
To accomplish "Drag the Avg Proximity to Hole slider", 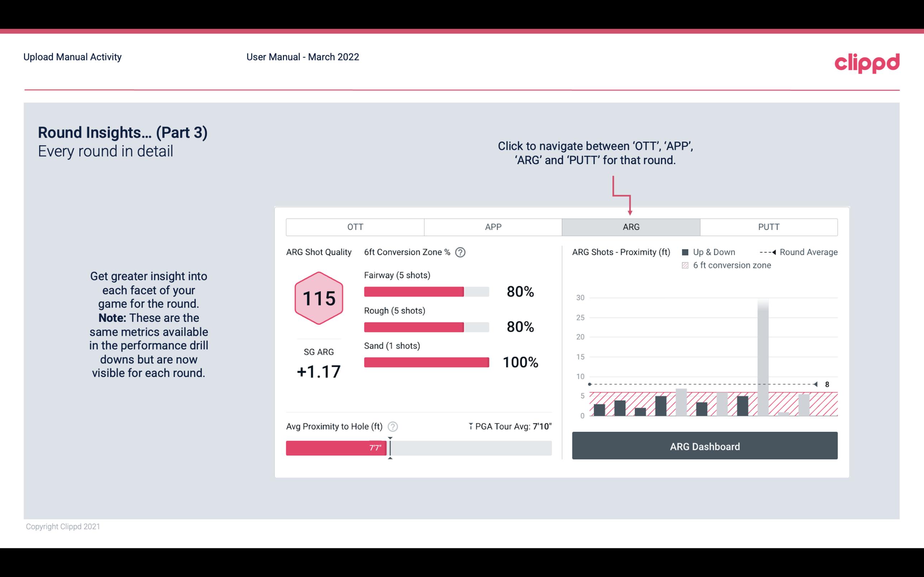I will [389, 447].
